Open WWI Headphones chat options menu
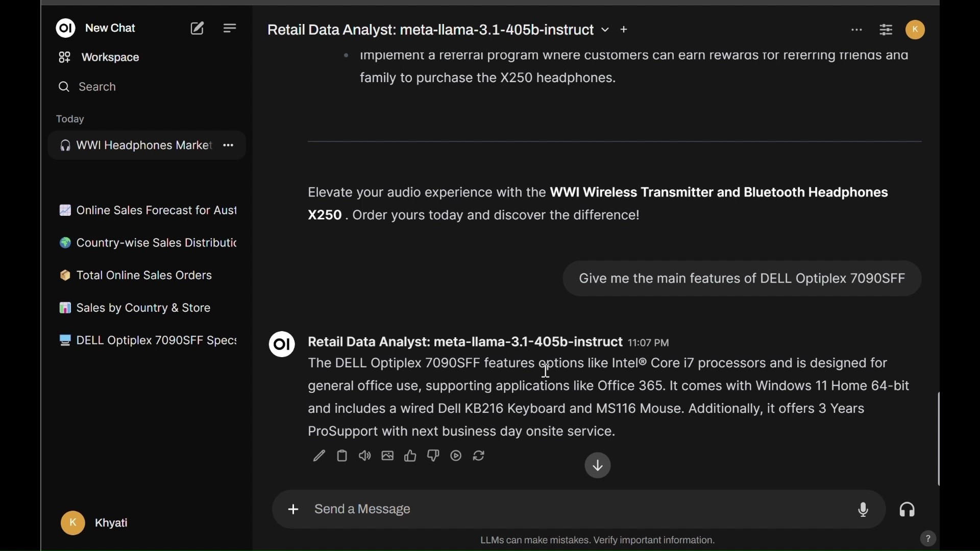980x551 pixels. [x=229, y=146]
